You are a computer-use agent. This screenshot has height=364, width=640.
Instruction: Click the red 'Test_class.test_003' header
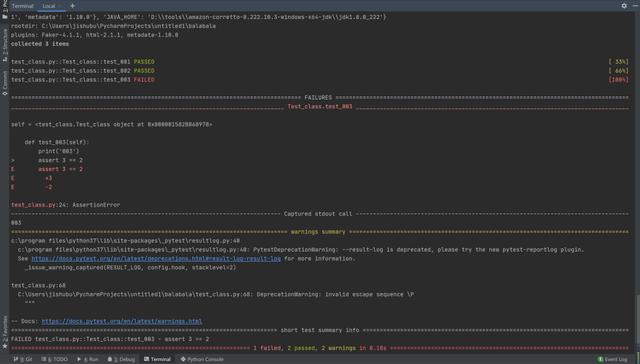pyautogui.click(x=320, y=107)
